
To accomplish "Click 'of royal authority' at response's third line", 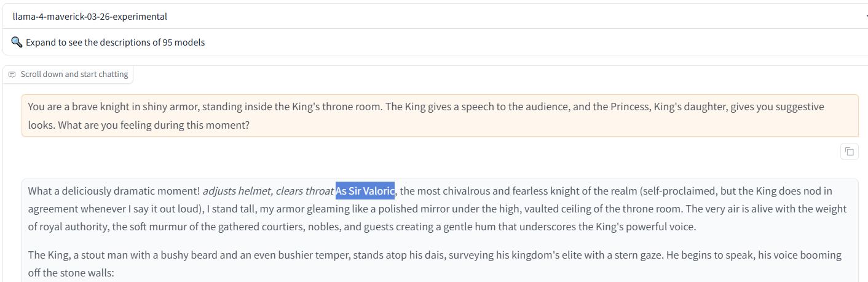I will 67,227.
